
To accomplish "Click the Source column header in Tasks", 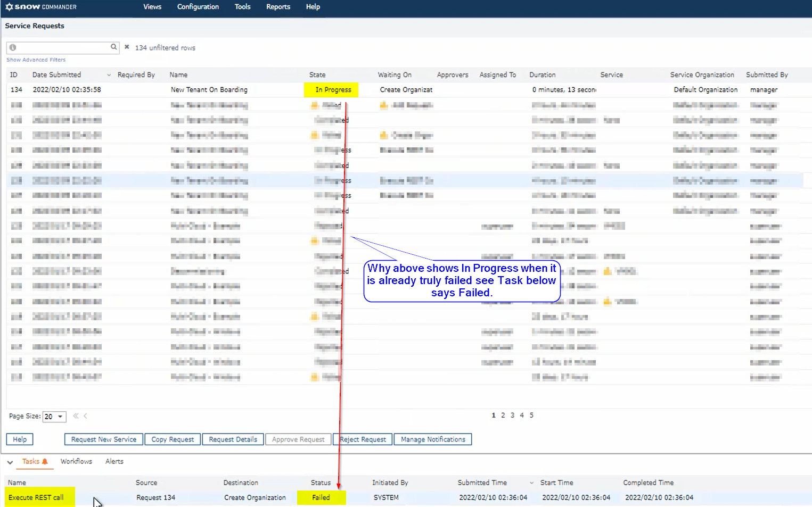I will pyautogui.click(x=146, y=483).
